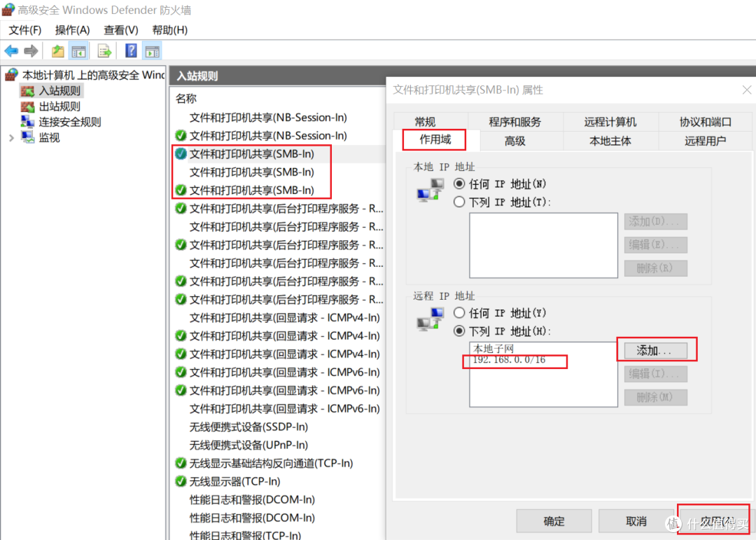Click the connection security rules icon
This screenshot has height=540, width=756.
coord(27,122)
